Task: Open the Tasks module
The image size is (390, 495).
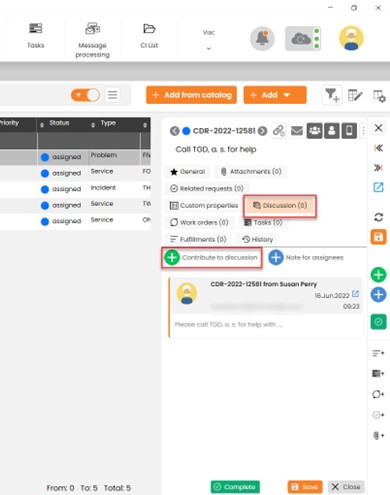Action: click(x=35, y=35)
